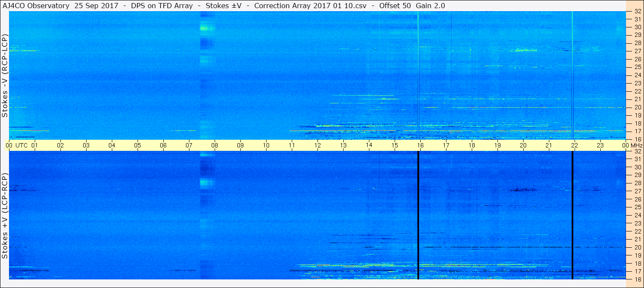Image resolution: width=644 pixels, height=288 pixels.
Task: Select the 02 hour mark on time axis
Action: coord(60,145)
